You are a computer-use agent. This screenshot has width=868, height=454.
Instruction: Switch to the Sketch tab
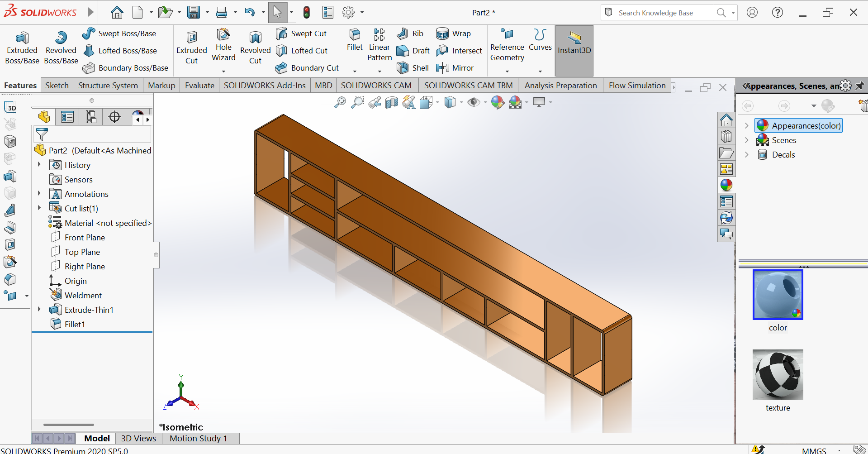click(x=57, y=86)
